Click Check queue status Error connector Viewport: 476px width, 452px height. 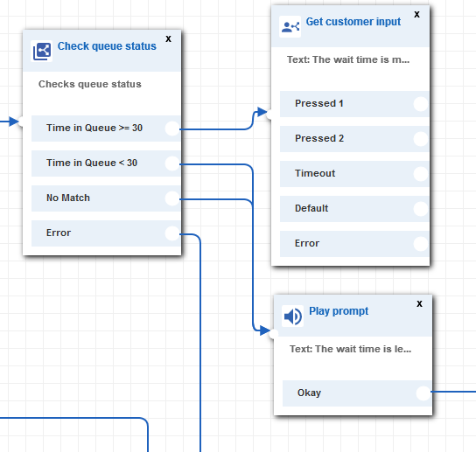(x=172, y=233)
